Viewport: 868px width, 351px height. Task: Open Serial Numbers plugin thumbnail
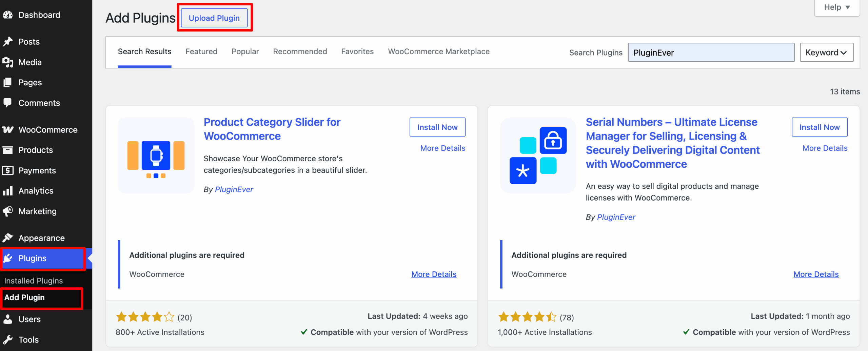click(x=538, y=156)
